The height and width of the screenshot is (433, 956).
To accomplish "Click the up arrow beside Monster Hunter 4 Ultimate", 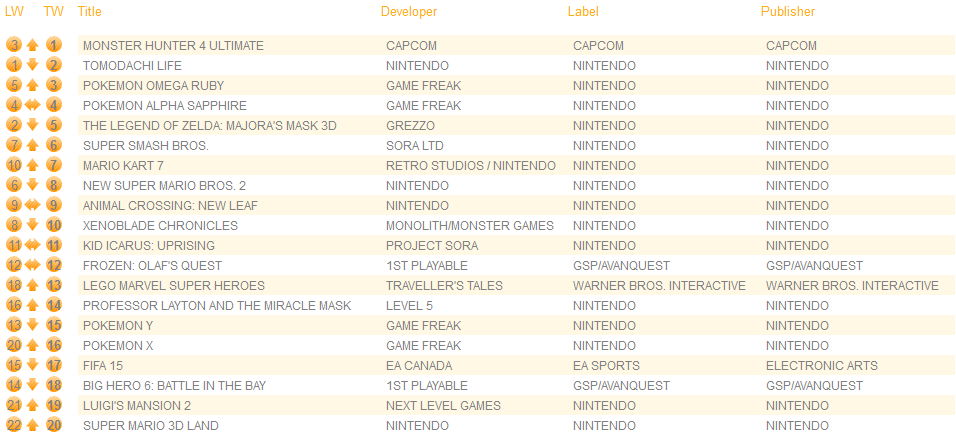I will click(33, 45).
